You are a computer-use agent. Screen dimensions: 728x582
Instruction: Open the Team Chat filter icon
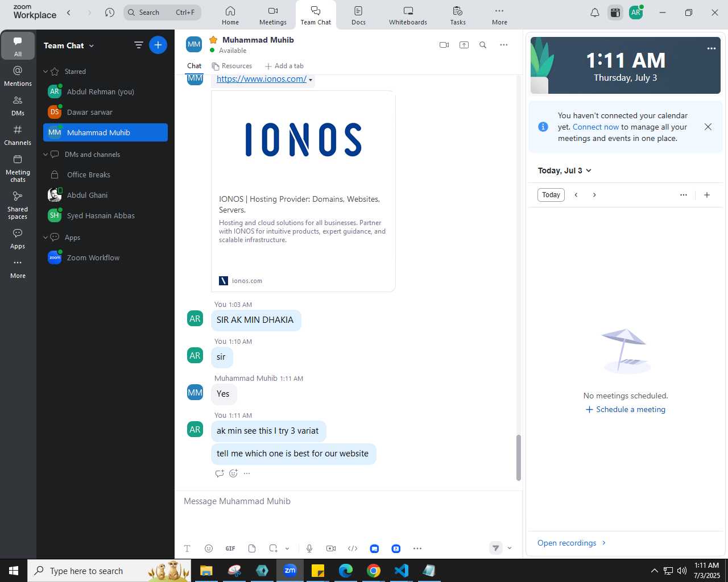click(138, 45)
